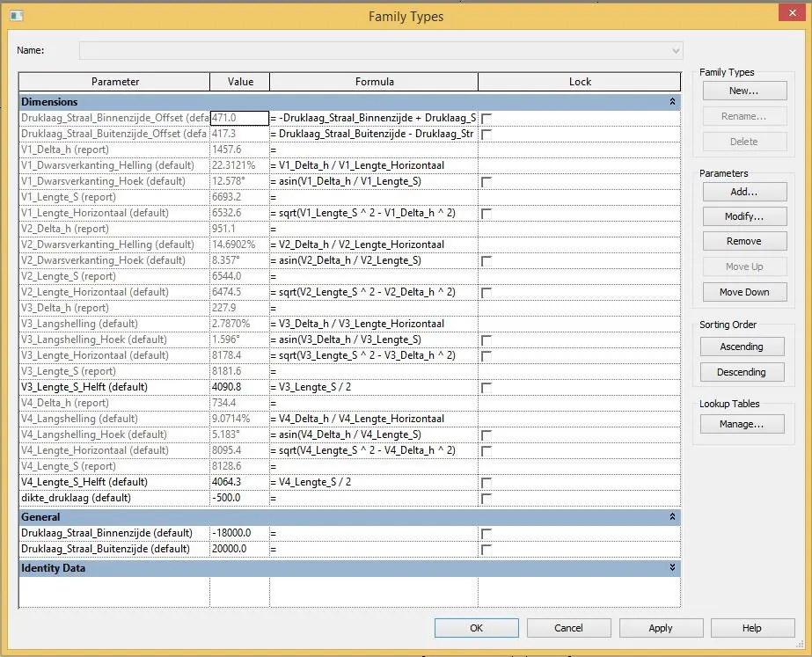
Task: Click the Formula column header
Action: click(x=374, y=82)
